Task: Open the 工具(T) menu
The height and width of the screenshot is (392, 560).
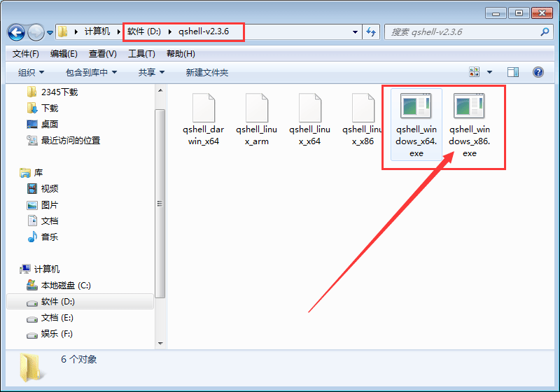Action: click(x=141, y=54)
